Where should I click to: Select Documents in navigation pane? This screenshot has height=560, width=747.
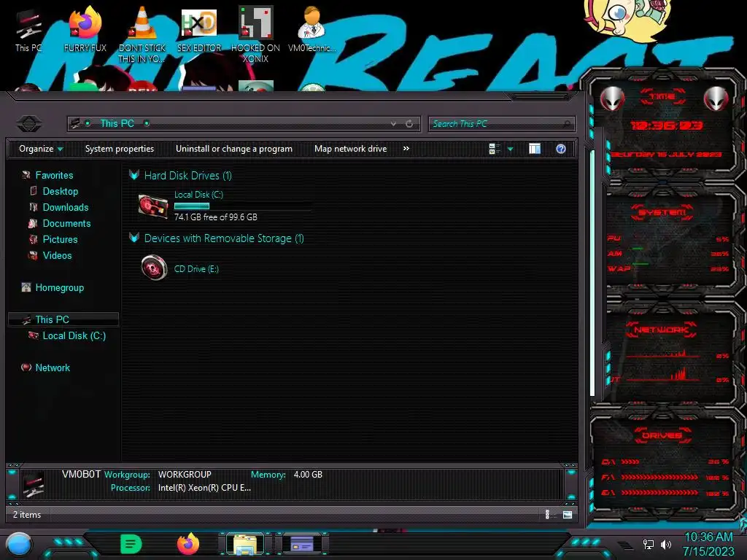66,223
